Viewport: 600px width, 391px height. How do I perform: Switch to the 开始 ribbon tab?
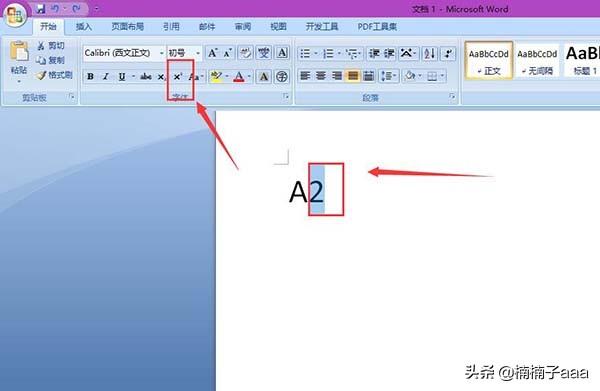(49, 26)
